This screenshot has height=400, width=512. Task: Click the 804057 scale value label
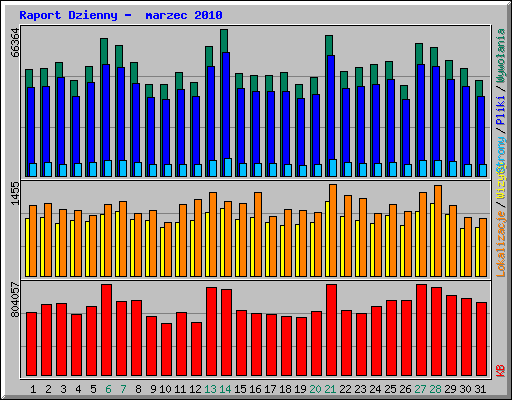point(15,299)
